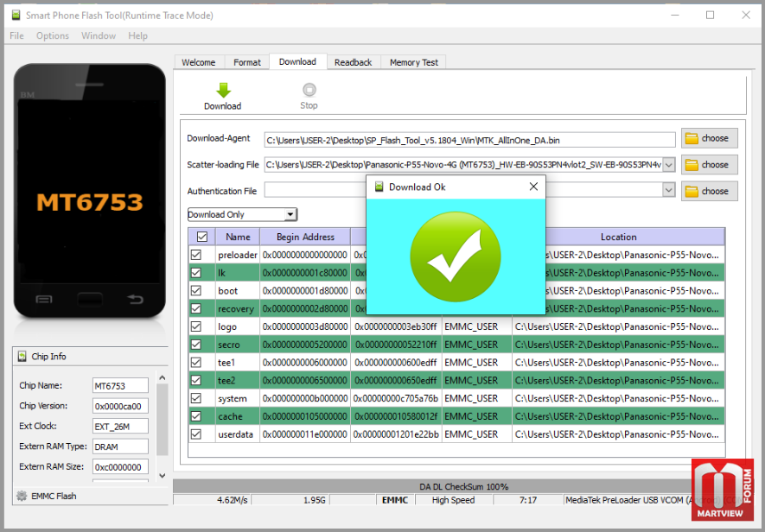This screenshot has width=765, height=532.
Task: Uncheck the logo partition checkbox
Action: pos(196,326)
